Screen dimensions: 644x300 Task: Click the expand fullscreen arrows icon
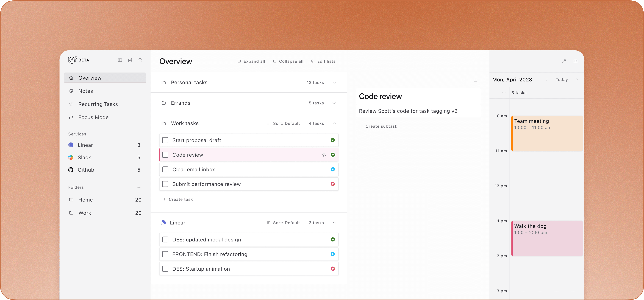tap(563, 61)
